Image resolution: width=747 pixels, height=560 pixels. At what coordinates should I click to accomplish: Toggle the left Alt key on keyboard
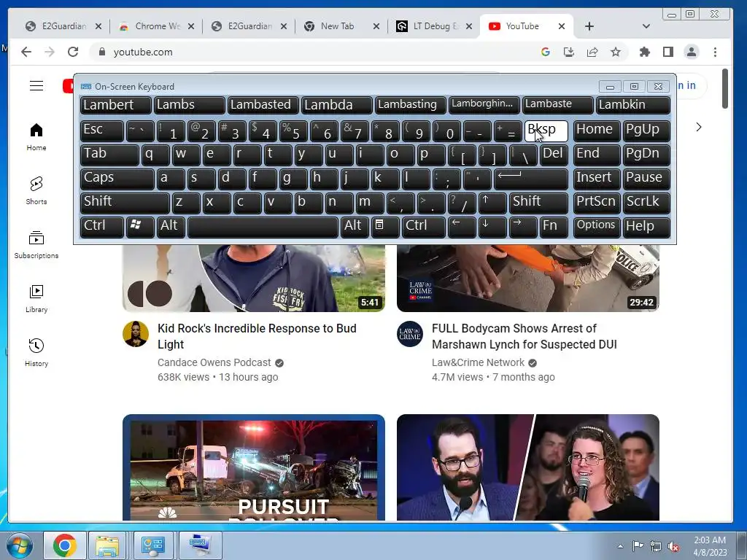pos(171,227)
